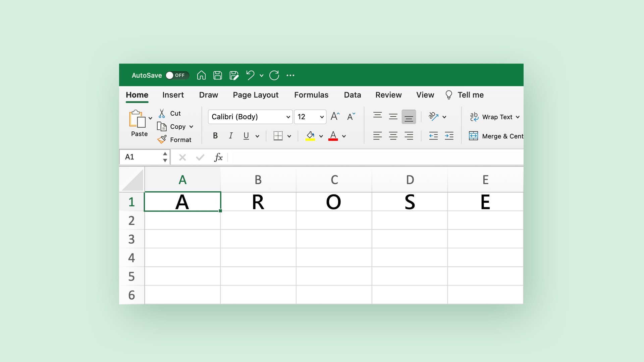Click the text Orientation icon
Screen dimensions: 644x362
pyautogui.click(x=433, y=117)
